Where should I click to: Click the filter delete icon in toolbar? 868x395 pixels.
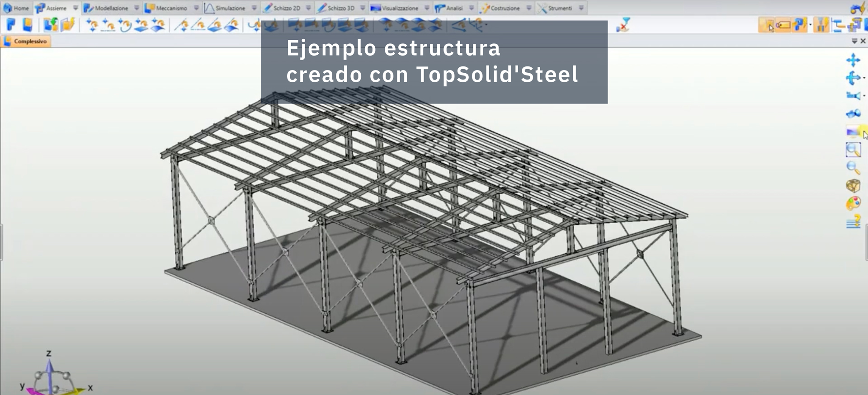click(623, 25)
